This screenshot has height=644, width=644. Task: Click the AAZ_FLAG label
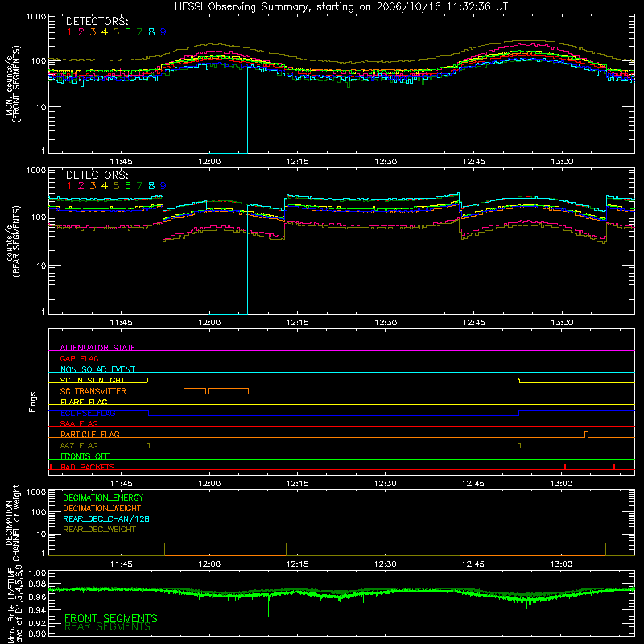(x=79, y=446)
